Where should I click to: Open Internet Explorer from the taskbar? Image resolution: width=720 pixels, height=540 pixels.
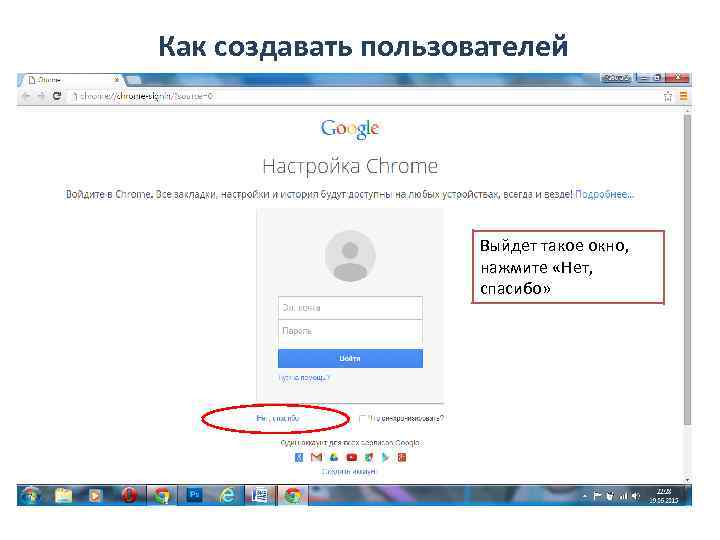point(227,496)
